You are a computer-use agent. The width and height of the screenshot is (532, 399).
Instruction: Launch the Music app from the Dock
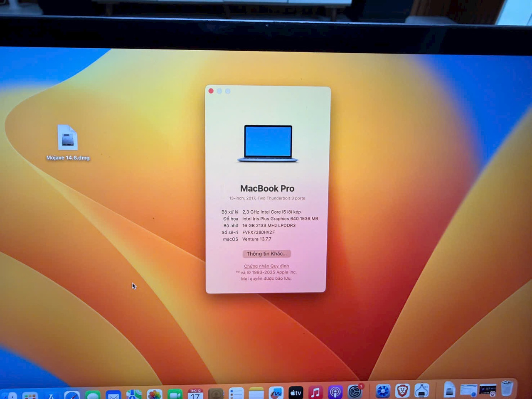point(315,392)
